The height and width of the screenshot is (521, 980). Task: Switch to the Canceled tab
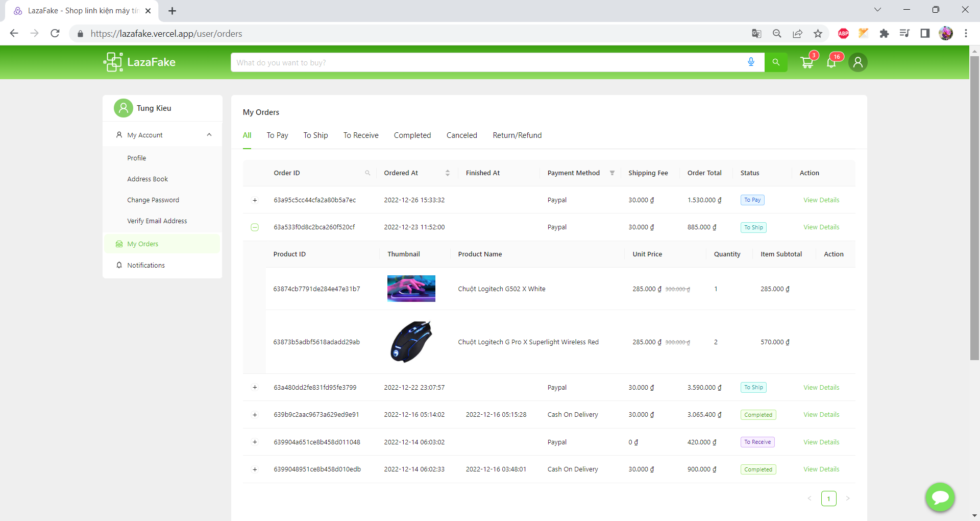click(462, 135)
